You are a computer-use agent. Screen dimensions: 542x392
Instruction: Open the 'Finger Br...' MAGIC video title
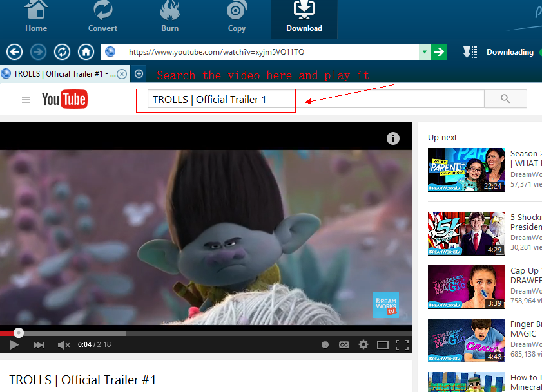pyautogui.click(x=526, y=329)
